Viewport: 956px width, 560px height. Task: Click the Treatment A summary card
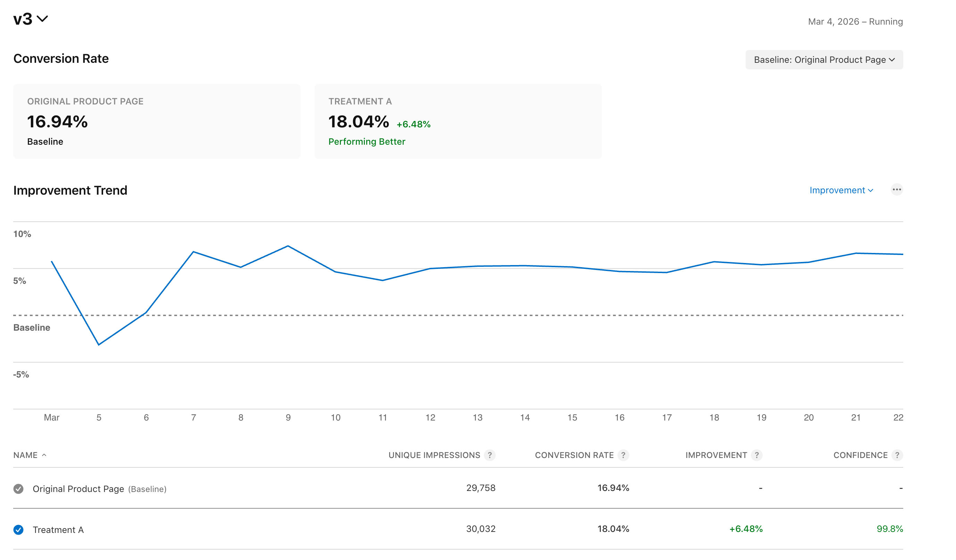tap(458, 121)
